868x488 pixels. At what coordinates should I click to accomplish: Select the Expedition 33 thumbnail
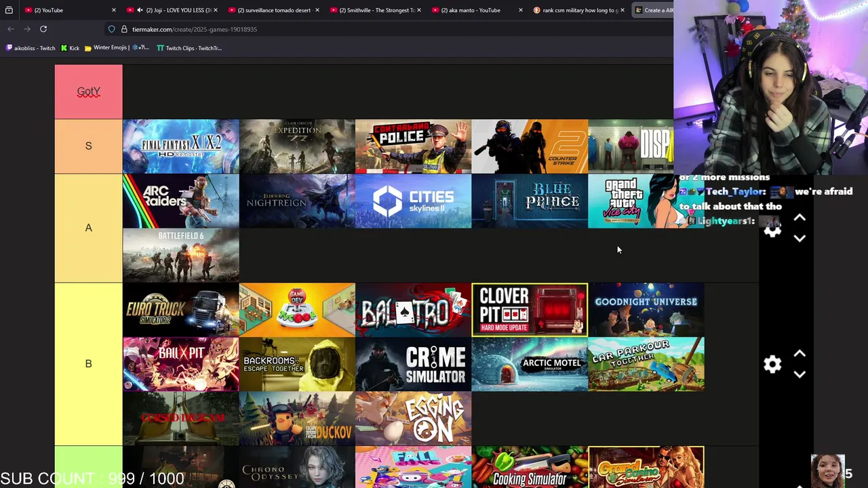point(297,146)
